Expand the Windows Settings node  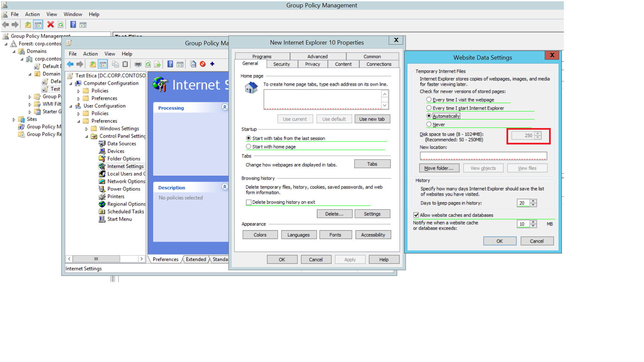(86, 128)
